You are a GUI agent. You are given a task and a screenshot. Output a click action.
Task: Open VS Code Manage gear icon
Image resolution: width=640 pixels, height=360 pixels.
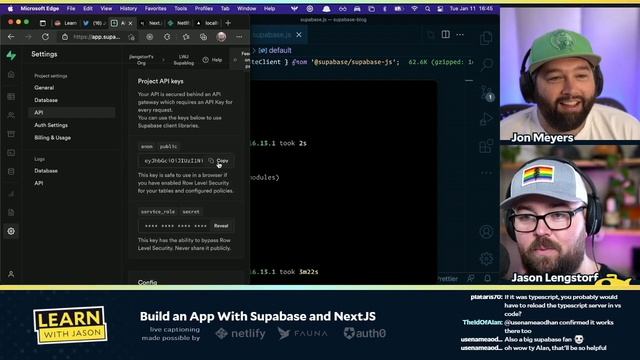click(486, 258)
